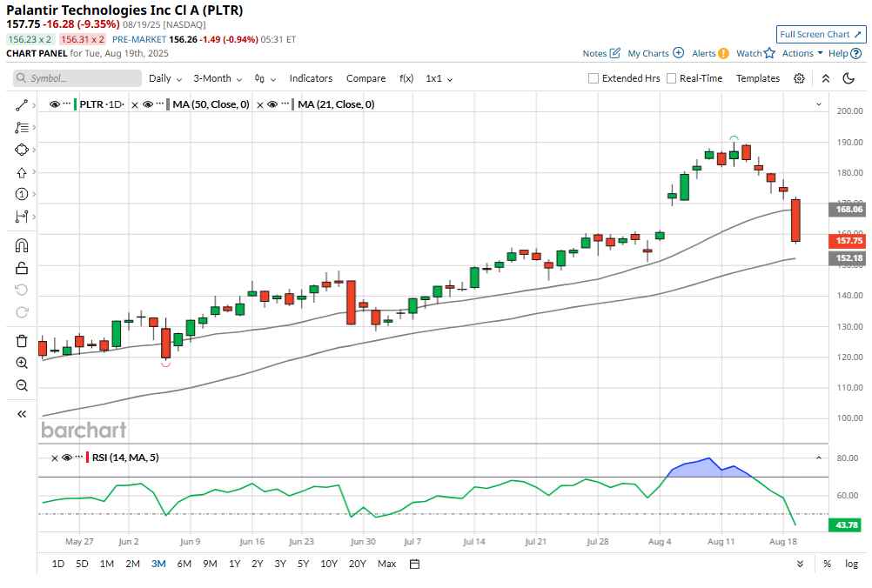Select the 1Y time range
This screenshot has width=872, height=588.
[235, 564]
